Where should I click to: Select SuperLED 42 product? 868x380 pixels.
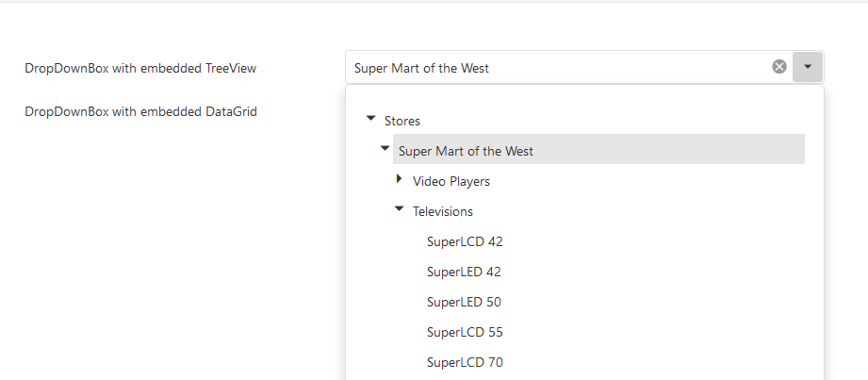pos(464,272)
